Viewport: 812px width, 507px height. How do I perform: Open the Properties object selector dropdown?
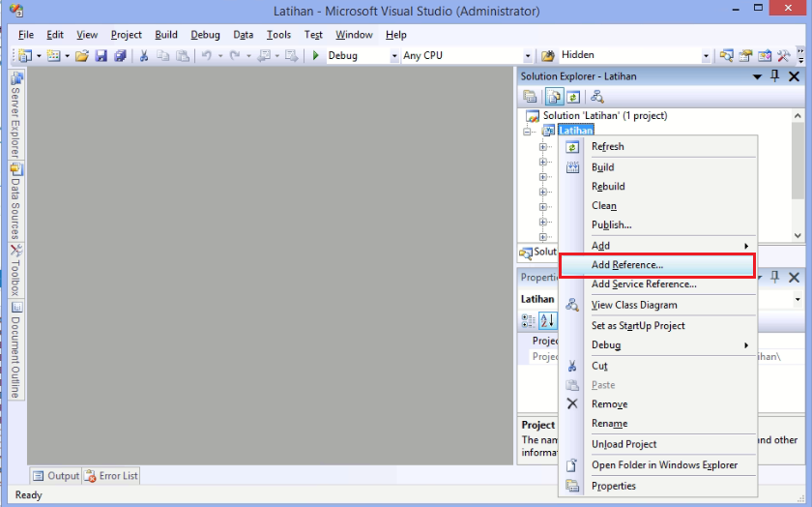(797, 299)
